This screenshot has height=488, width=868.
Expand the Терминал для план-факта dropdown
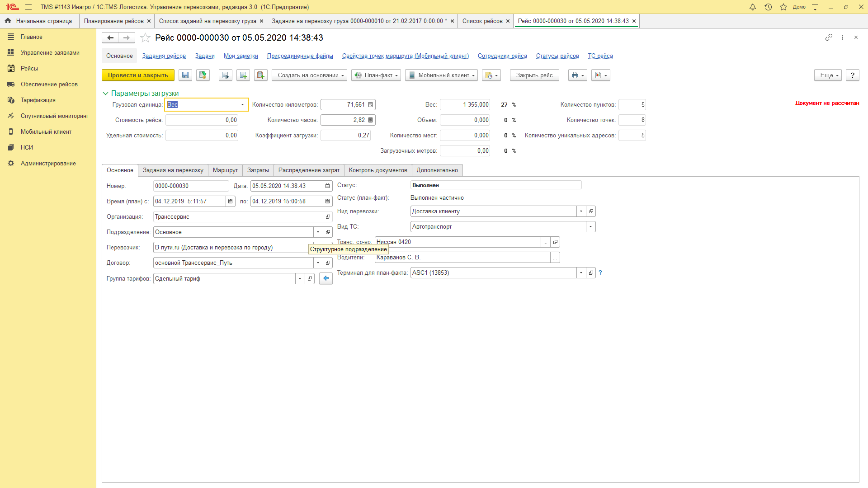581,273
